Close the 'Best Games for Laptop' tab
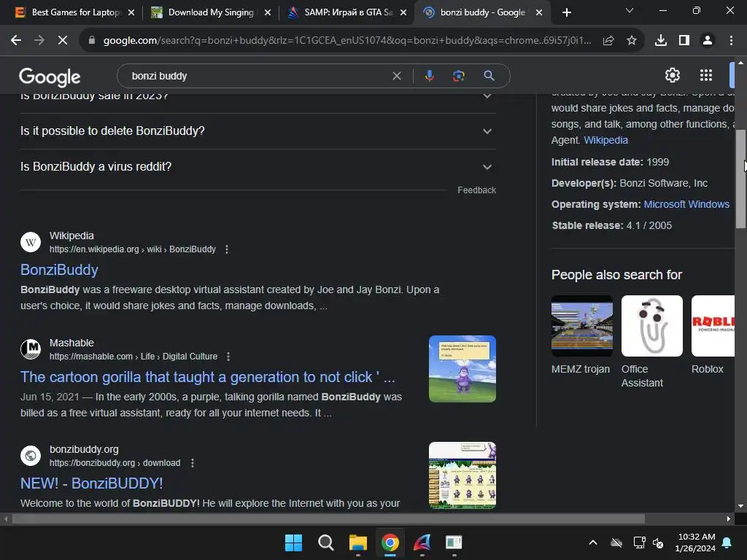 tap(131, 12)
